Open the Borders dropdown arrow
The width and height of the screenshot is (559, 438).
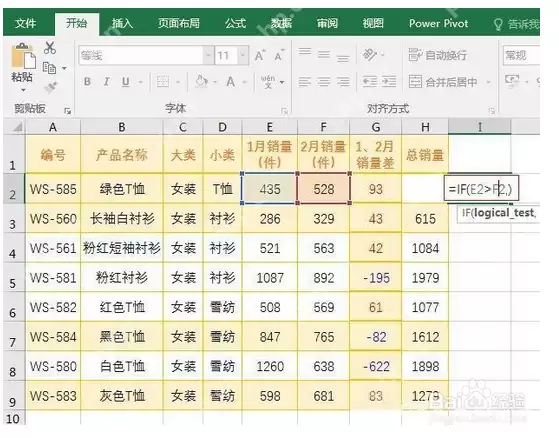pos(178,82)
